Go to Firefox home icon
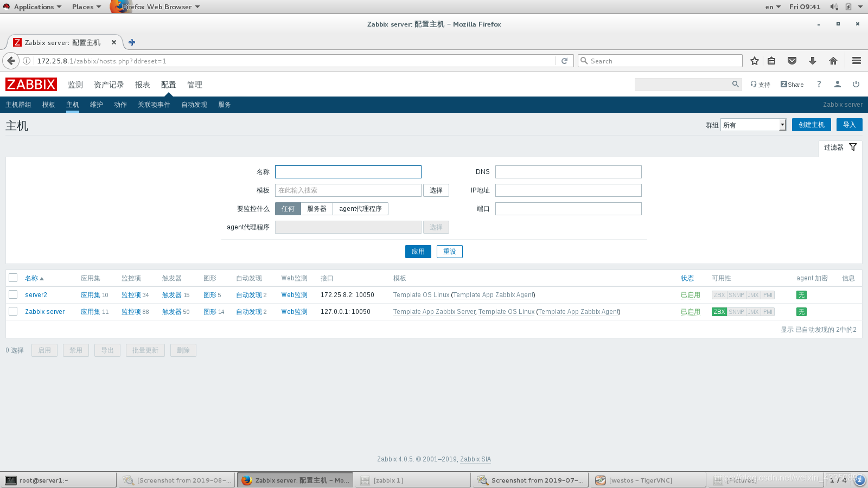This screenshot has width=868, height=488. point(833,61)
